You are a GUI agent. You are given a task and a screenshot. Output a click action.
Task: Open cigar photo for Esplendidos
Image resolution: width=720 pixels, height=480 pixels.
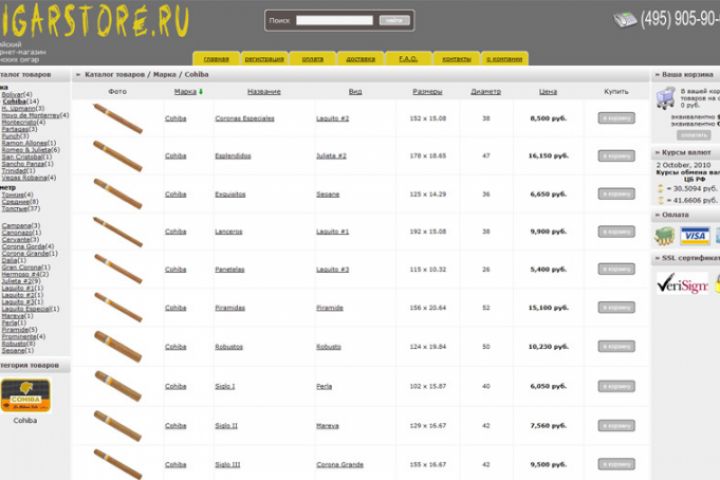tap(118, 156)
